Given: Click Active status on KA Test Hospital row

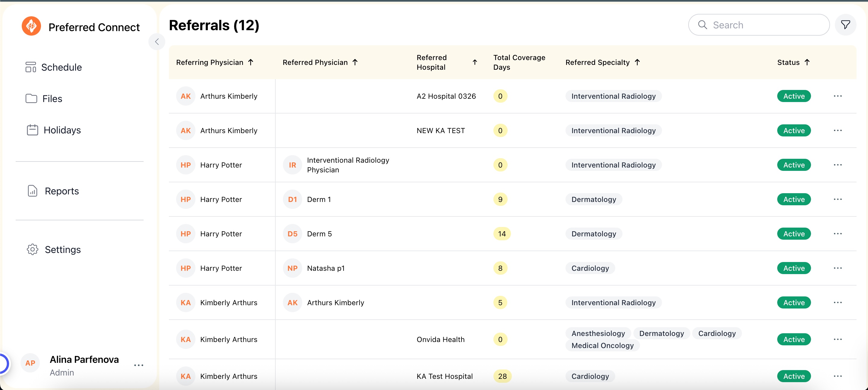Looking at the screenshot, I should [794, 376].
